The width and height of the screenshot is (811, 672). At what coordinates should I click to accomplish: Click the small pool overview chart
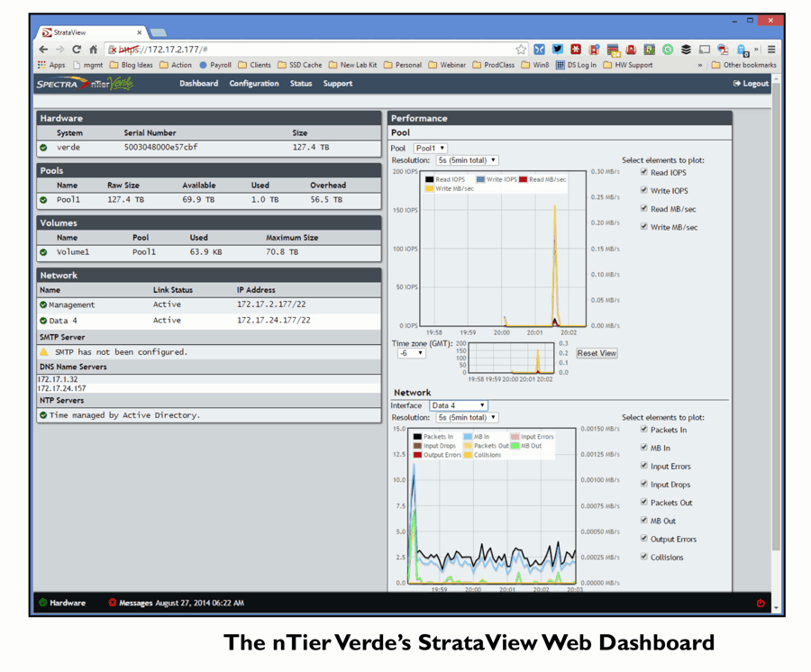coord(511,359)
